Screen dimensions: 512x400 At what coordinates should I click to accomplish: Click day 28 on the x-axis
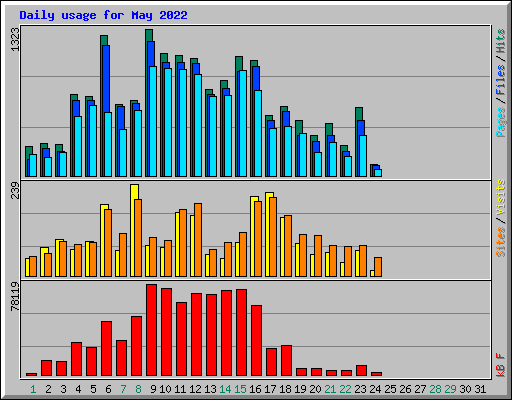[x=435, y=389]
